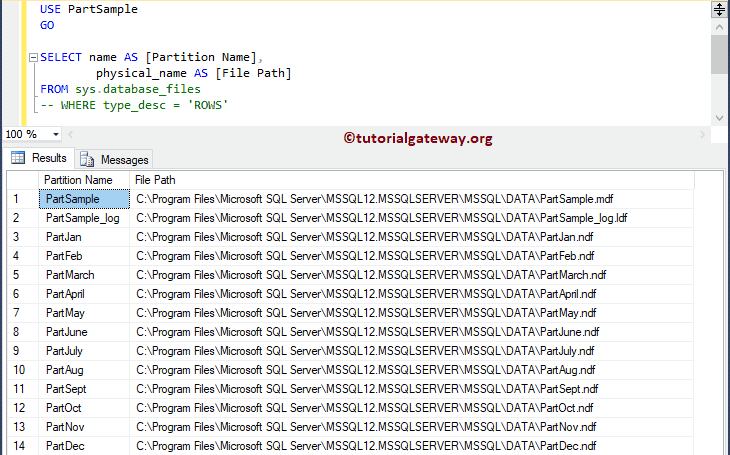Viewport: 730px width, 455px height.
Task: Select the PartMarch.ndf file path cell
Action: point(412,275)
